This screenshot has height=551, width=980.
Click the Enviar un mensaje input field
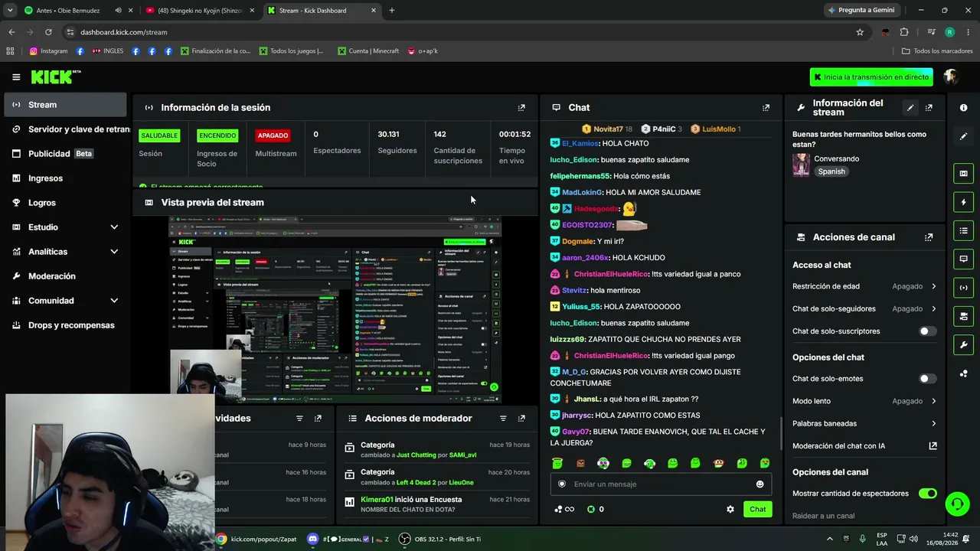660,484
